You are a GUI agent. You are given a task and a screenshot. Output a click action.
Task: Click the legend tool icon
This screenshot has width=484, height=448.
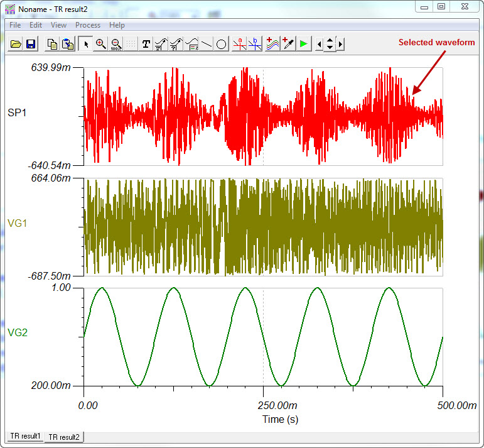click(x=191, y=44)
